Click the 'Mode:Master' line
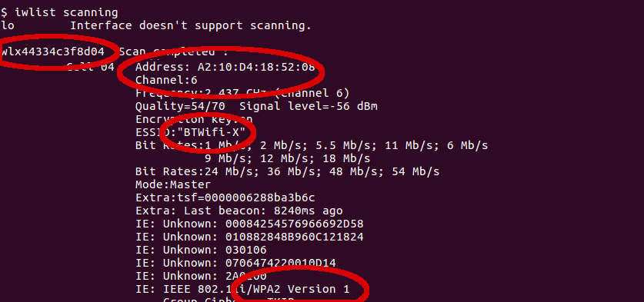This screenshot has height=302, width=644. click(173, 184)
